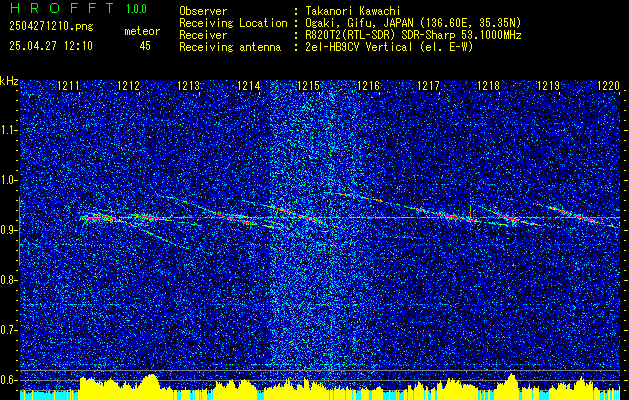
Task: Click time marker 1214
Action: 248,86
